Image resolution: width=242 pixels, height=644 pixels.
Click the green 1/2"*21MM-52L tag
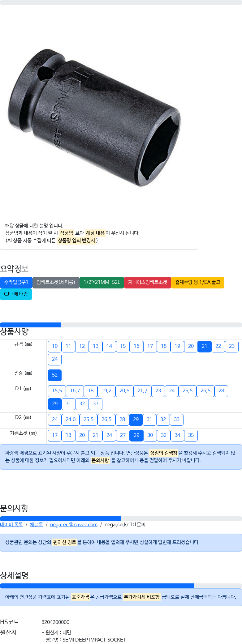[102, 282]
